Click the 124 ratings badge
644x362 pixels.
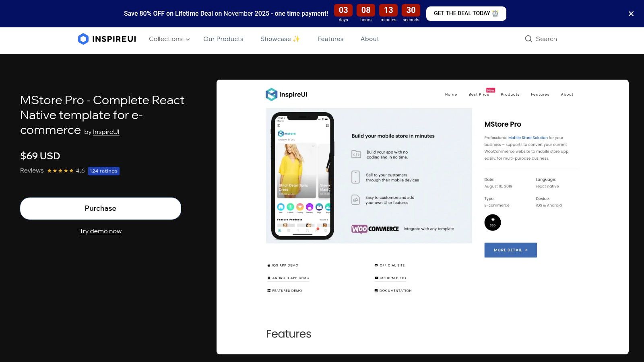point(103,171)
